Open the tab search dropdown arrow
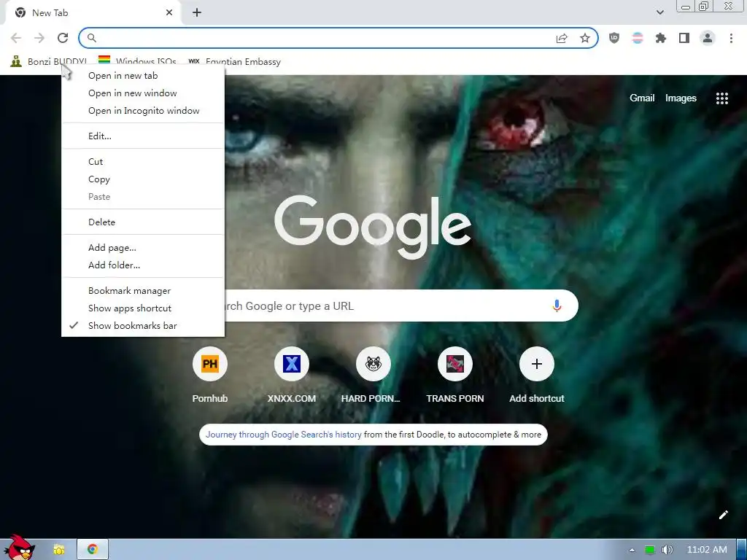Image resolution: width=747 pixels, height=560 pixels. coord(659,12)
